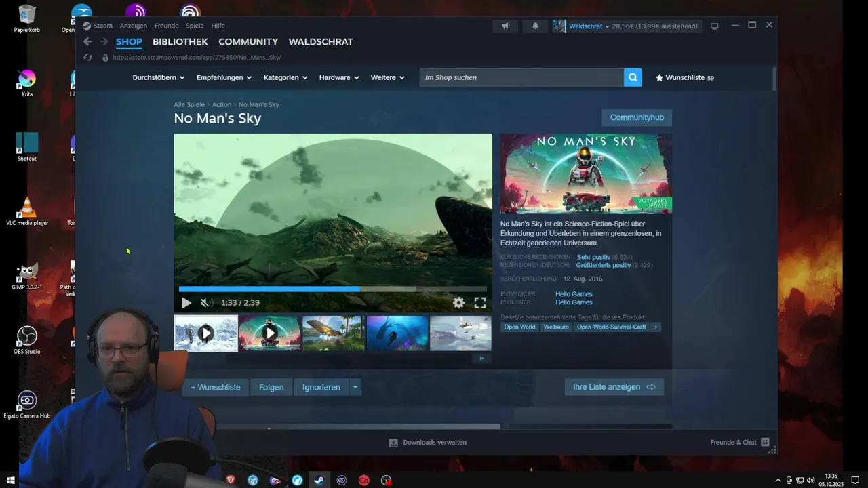This screenshot has width=868, height=488.
Task: Open video settings gear
Action: 459,303
